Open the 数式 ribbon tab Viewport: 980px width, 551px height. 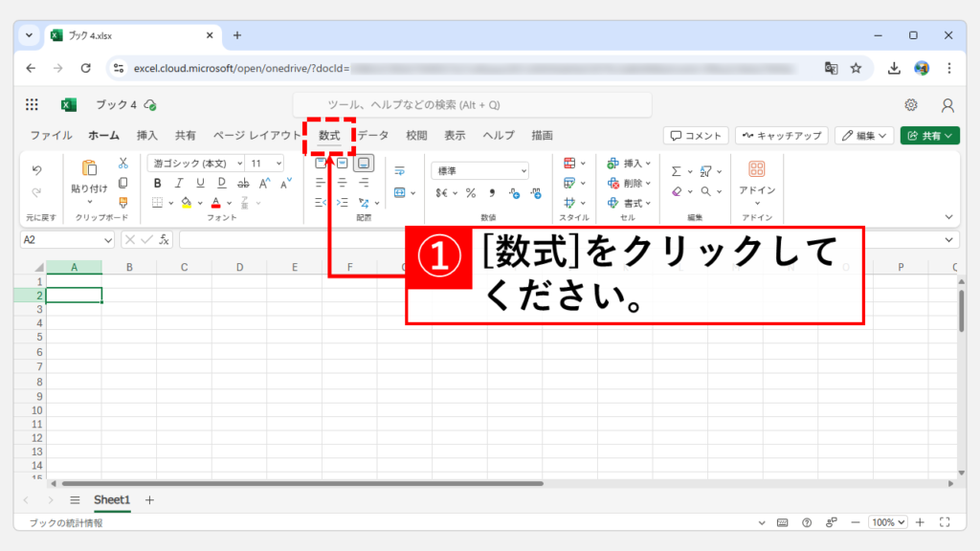tap(329, 136)
